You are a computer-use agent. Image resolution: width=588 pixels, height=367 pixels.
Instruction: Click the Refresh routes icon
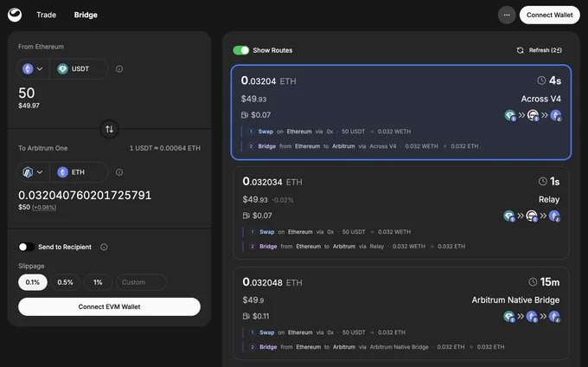pos(521,50)
